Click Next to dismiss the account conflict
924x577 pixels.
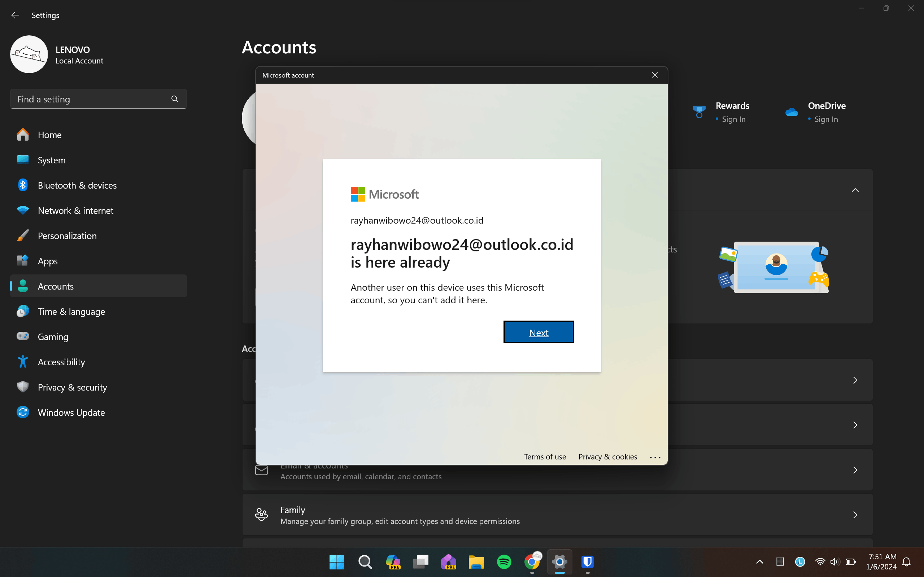(x=539, y=332)
